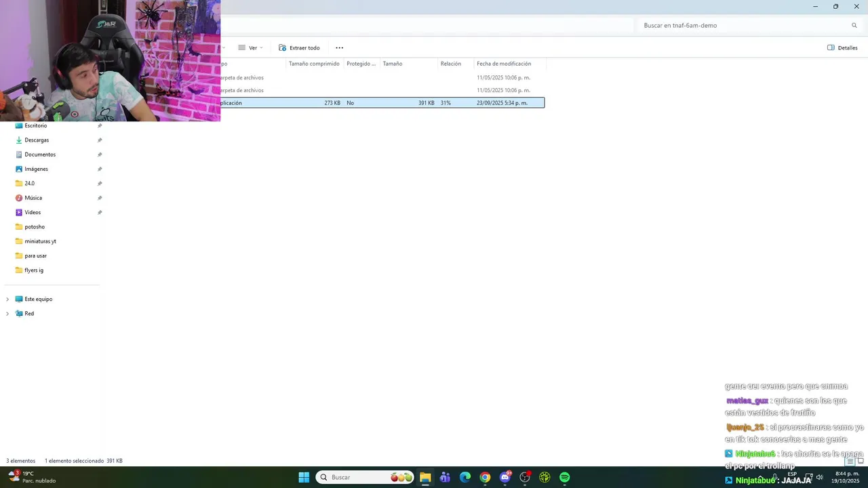The image size is (868, 488).
Task: Open the Imágenes folder in the sidebar
Action: (36, 169)
